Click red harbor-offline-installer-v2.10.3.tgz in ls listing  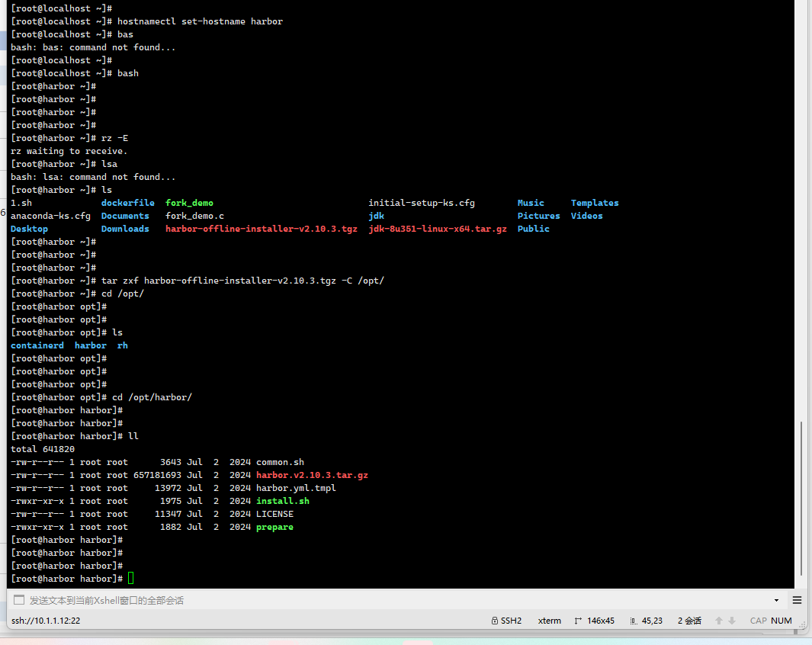tap(262, 229)
